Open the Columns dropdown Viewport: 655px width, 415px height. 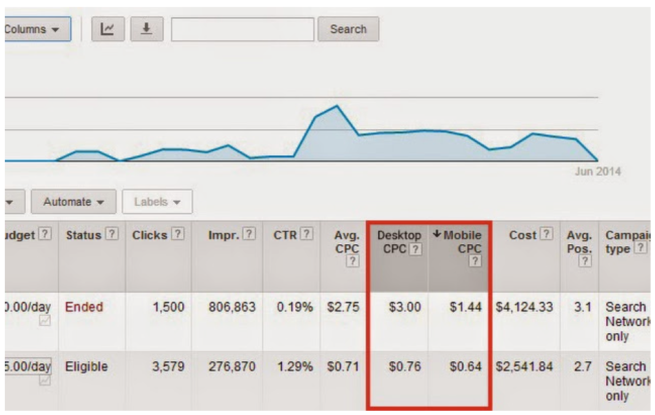pyautogui.click(x=36, y=29)
